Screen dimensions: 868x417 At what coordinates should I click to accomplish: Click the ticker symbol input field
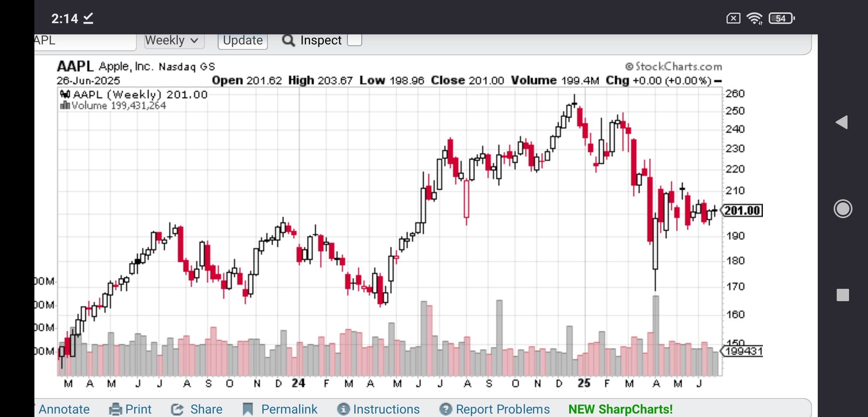pos(85,41)
